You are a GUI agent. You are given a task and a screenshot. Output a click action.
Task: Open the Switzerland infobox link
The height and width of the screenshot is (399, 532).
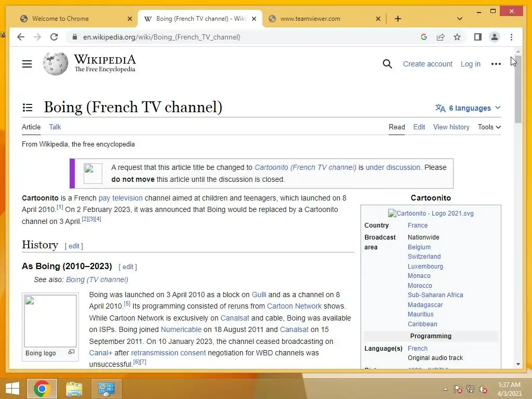[x=424, y=257]
